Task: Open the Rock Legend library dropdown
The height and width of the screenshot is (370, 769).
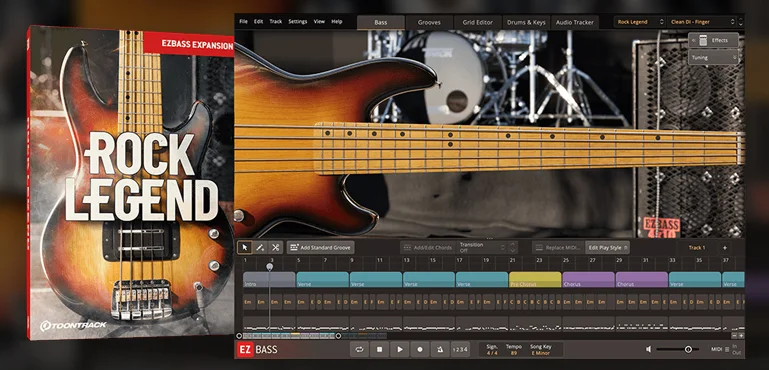Action: point(640,22)
